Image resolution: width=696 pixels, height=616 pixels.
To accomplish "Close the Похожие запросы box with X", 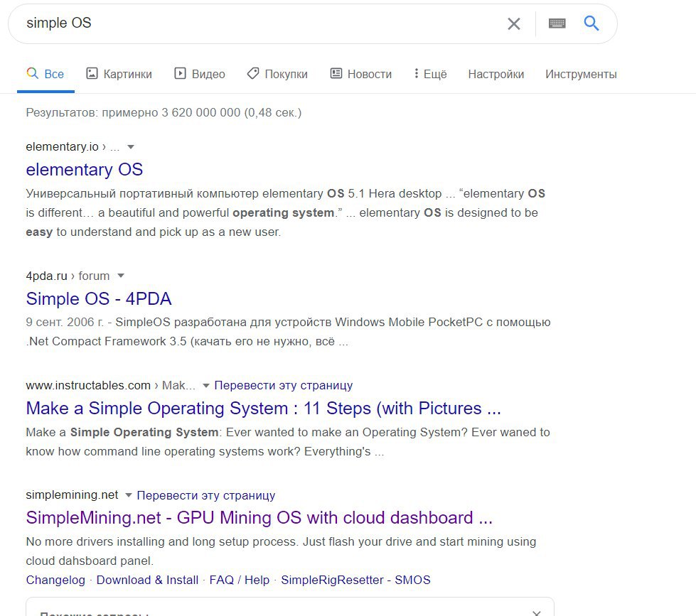I will tap(536, 613).
